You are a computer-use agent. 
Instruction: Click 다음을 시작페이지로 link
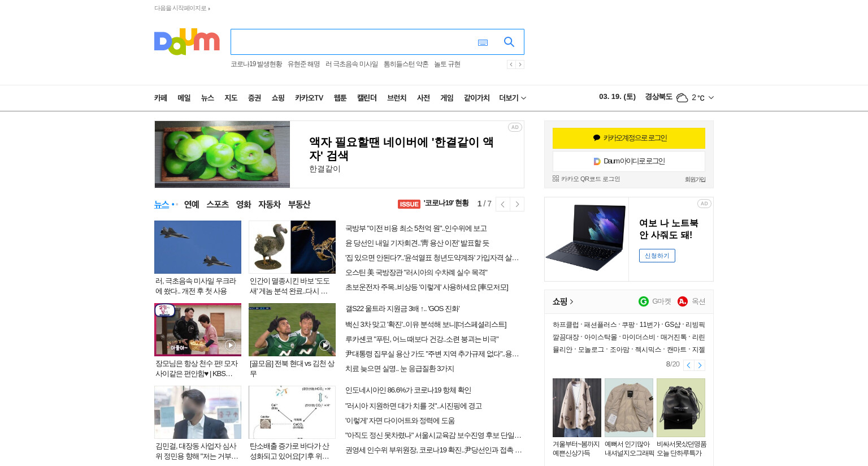[182, 8]
